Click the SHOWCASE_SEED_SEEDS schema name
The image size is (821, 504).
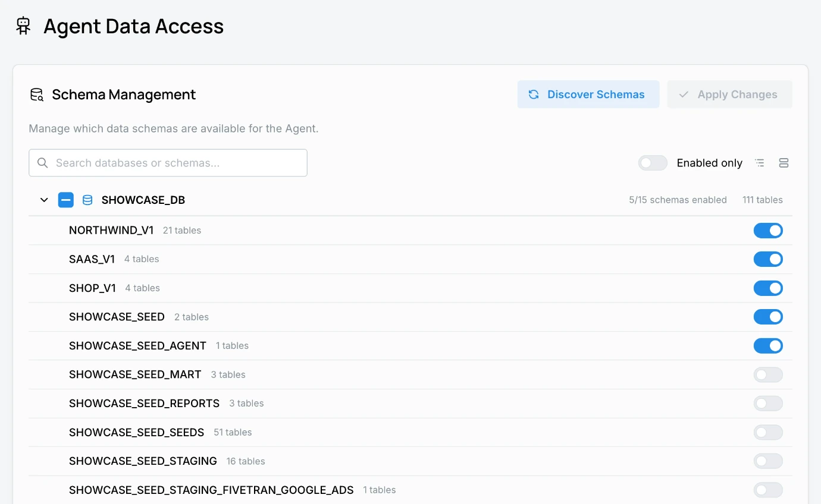coord(136,432)
